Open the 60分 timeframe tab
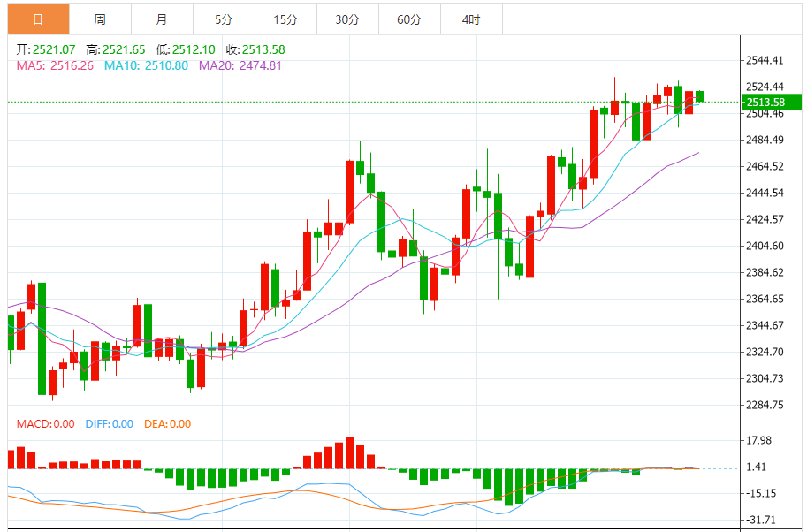Viewport: 807px width, 532px height. click(x=409, y=19)
